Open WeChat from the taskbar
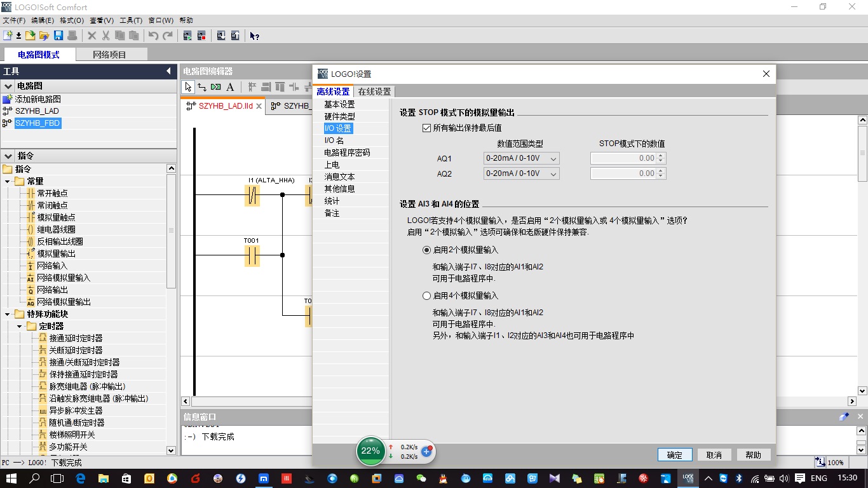The height and width of the screenshot is (488, 868). pyautogui.click(x=421, y=478)
